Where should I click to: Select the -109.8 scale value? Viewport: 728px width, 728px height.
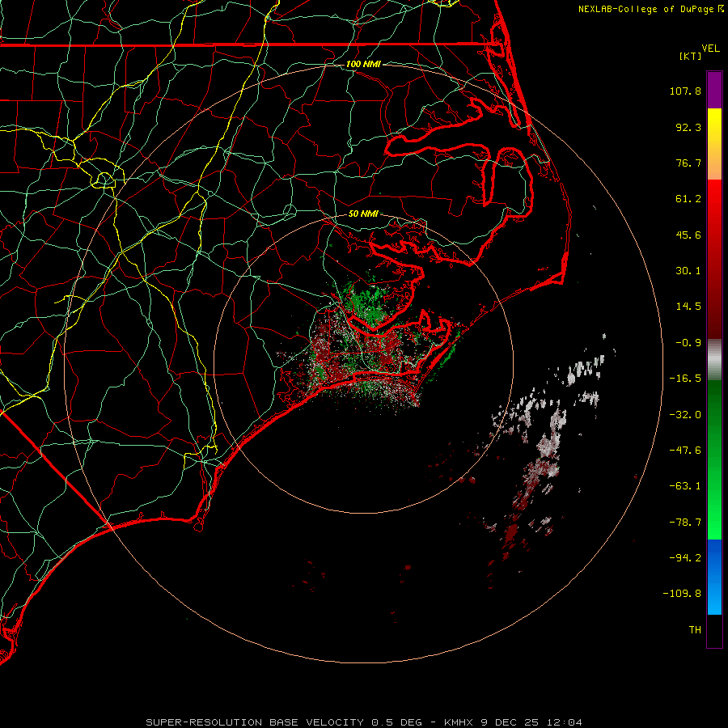(682, 594)
